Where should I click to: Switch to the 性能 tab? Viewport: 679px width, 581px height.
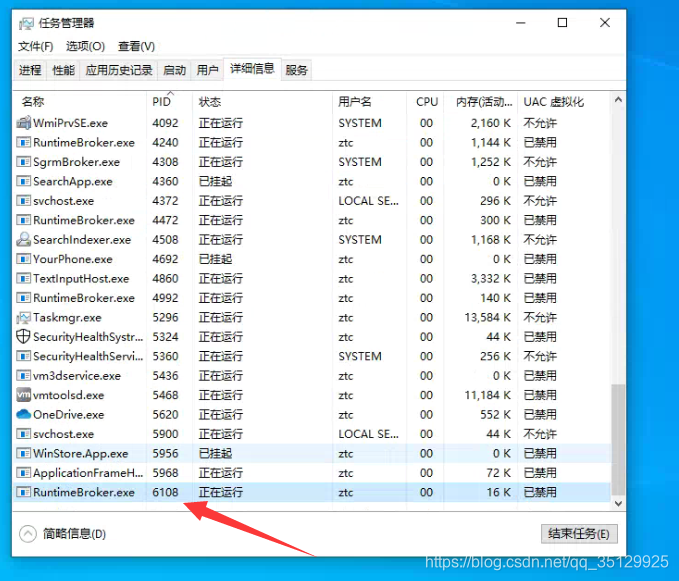pyautogui.click(x=63, y=70)
